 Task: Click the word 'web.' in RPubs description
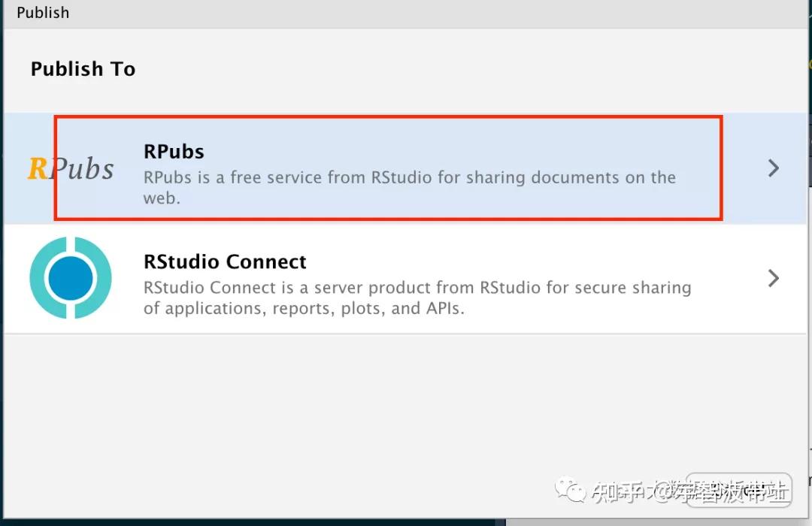(162, 198)
